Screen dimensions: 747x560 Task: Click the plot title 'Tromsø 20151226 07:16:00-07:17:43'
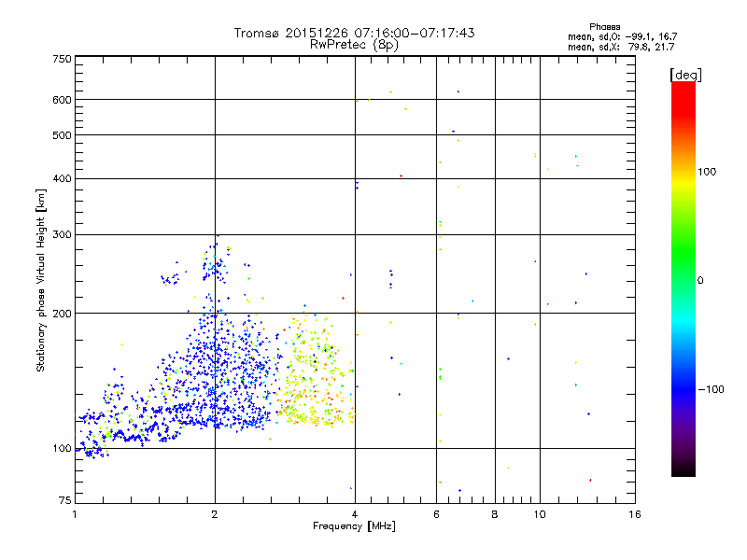tap(354, 33)
